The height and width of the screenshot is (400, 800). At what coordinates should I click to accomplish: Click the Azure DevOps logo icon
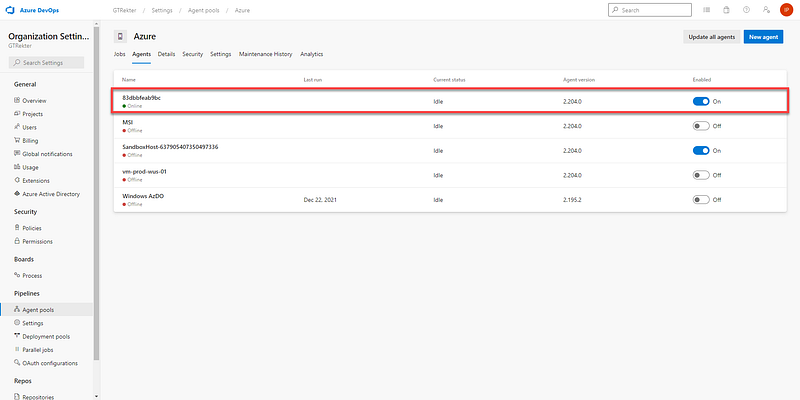coord(9,10)
